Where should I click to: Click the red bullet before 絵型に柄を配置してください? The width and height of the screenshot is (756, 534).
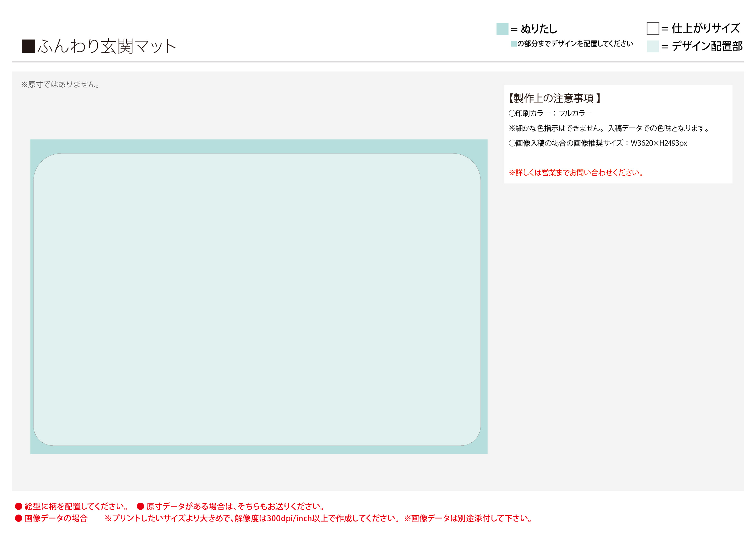point(19,506)
